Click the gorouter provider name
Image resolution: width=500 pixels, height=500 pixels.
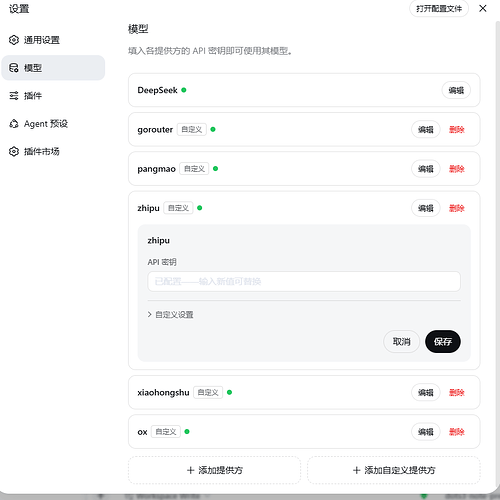tap(155, 130)
